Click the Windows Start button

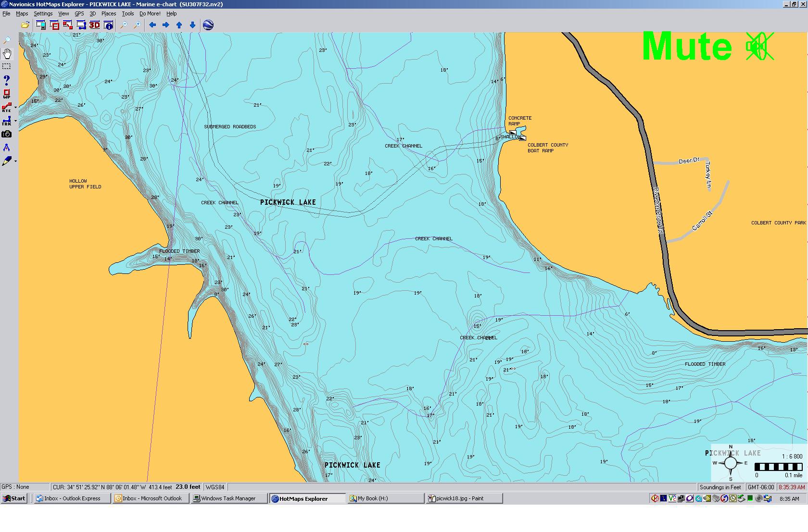coord(14,498)
